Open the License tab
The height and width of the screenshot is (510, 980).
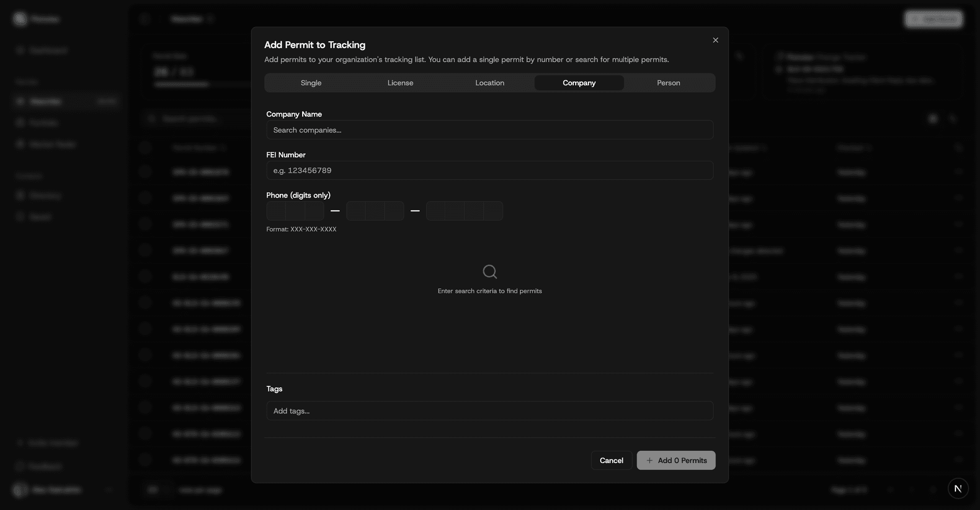point(400,82)
